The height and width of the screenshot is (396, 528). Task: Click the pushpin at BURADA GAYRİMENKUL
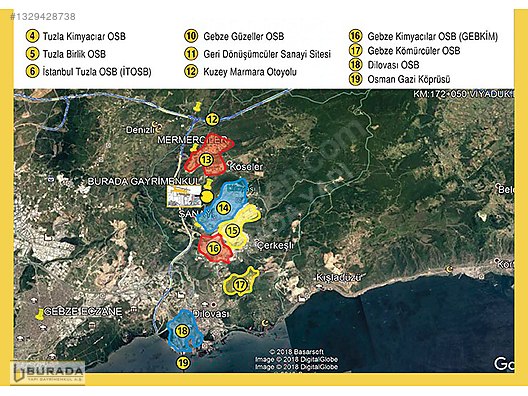click(x=208, y=185)
